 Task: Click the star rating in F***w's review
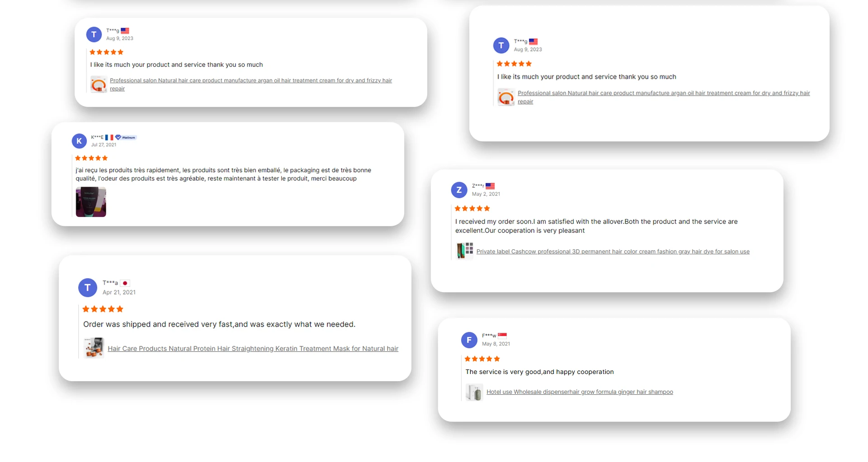point(482,359)
